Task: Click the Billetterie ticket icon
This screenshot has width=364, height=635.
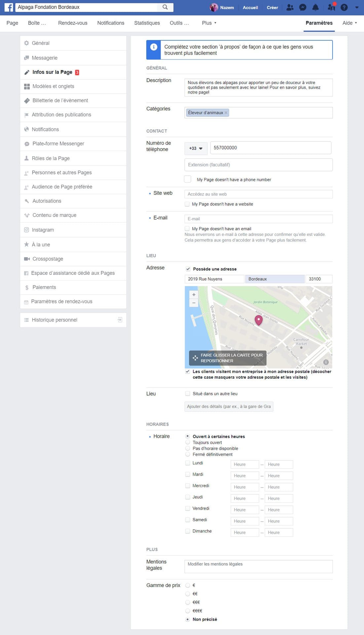Action: click(27, 101)
